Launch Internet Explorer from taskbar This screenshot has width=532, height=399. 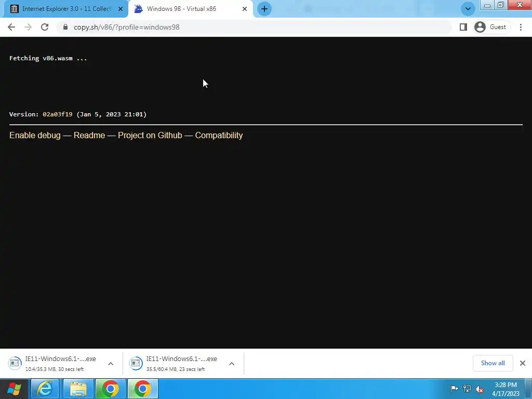pos(45,389)
